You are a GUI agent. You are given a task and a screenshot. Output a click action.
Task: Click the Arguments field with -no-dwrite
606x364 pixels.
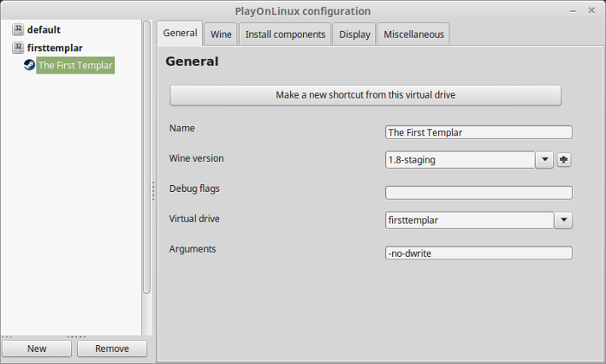pyautogui.click(x=479, y=253)
